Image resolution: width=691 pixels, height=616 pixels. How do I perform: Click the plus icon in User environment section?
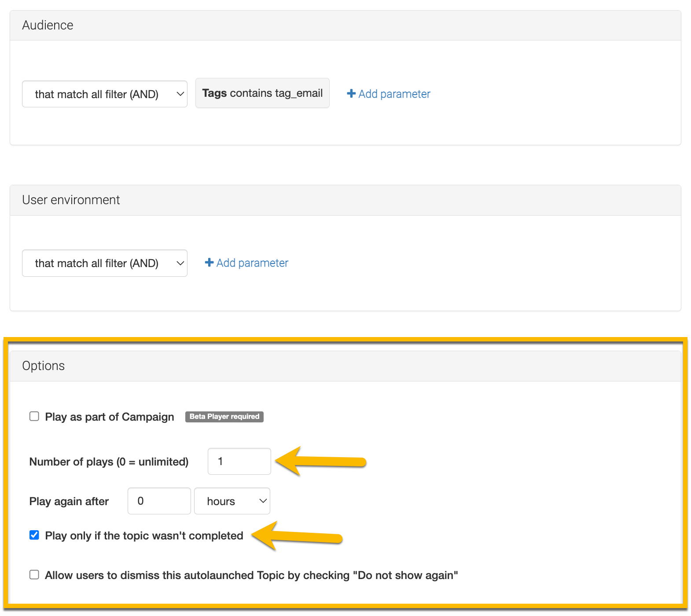tap(209, 263)
